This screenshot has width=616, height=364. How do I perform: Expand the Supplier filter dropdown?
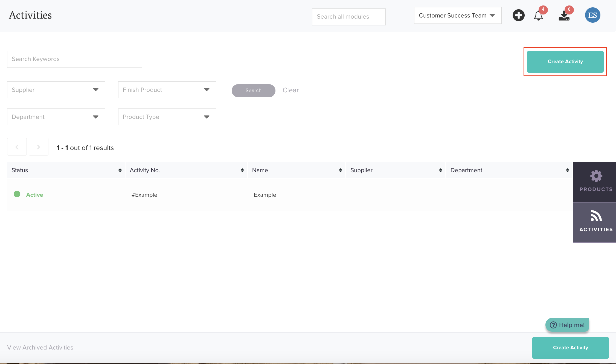point(56,90)
